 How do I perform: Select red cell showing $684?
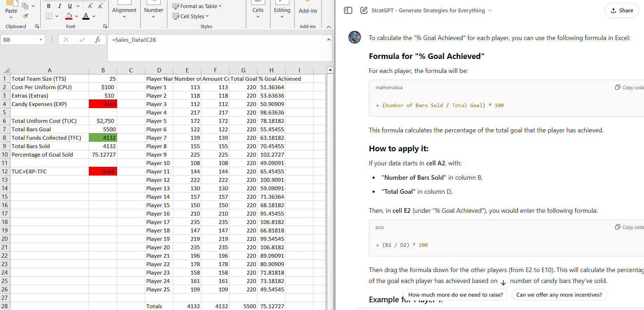click(x=103, y=171)
